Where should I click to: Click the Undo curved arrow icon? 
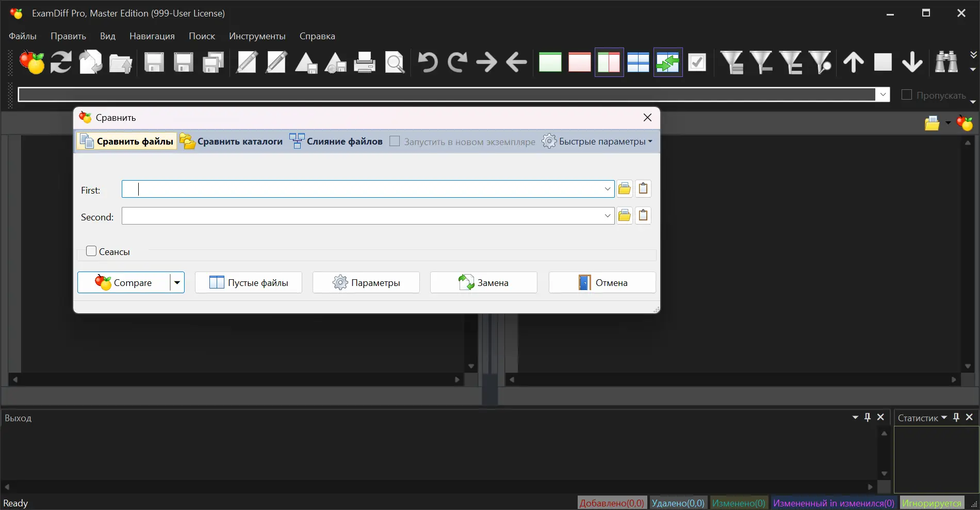click(428, 62)
